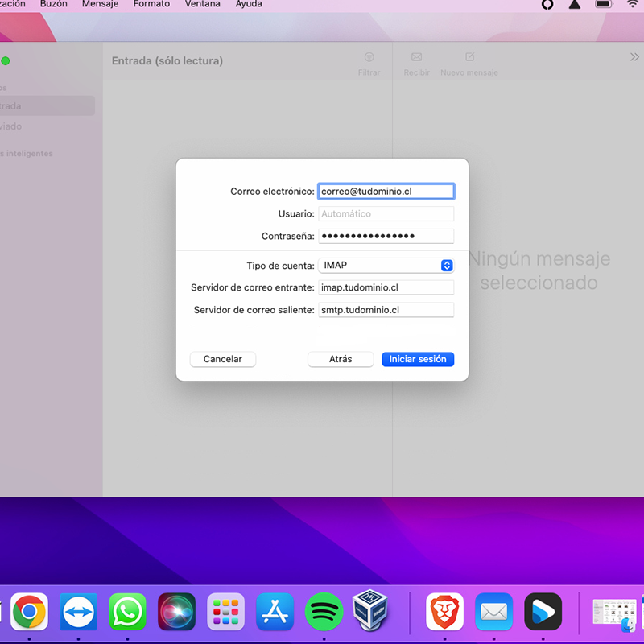The height and width of the screenshot is (644, 644).
Task: Click the Cancelar button
Action: point(222,359)
